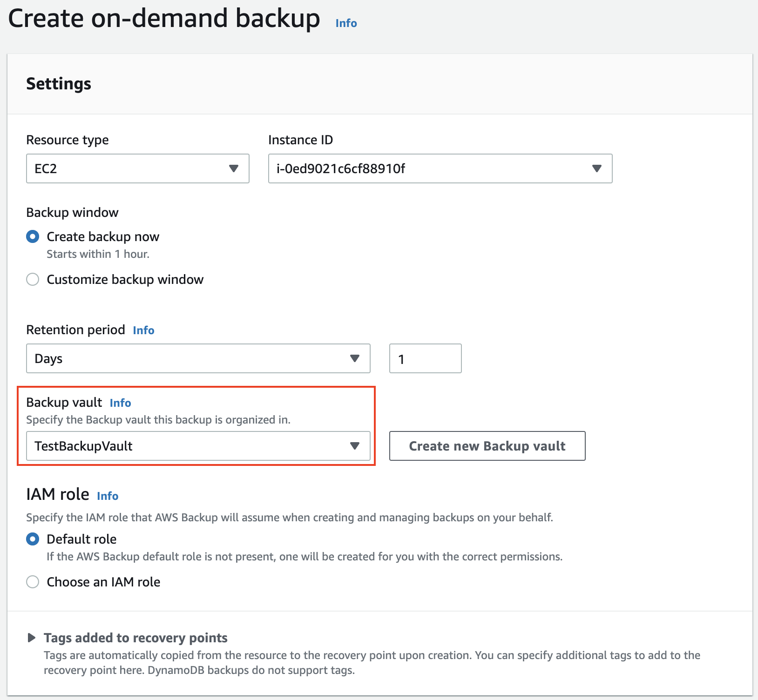758x700 pixels.
Task: Open the Resource type dropdown showing EC2
Action: 137,168
